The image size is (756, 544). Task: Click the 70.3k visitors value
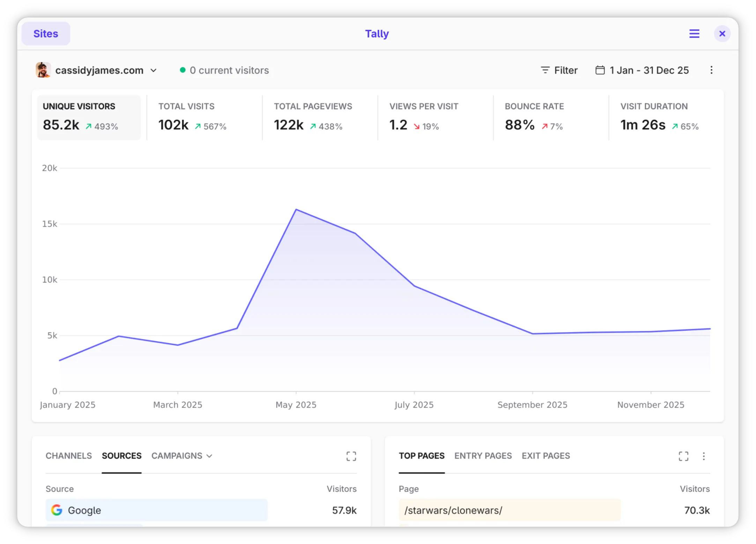(x=697, y=510)
